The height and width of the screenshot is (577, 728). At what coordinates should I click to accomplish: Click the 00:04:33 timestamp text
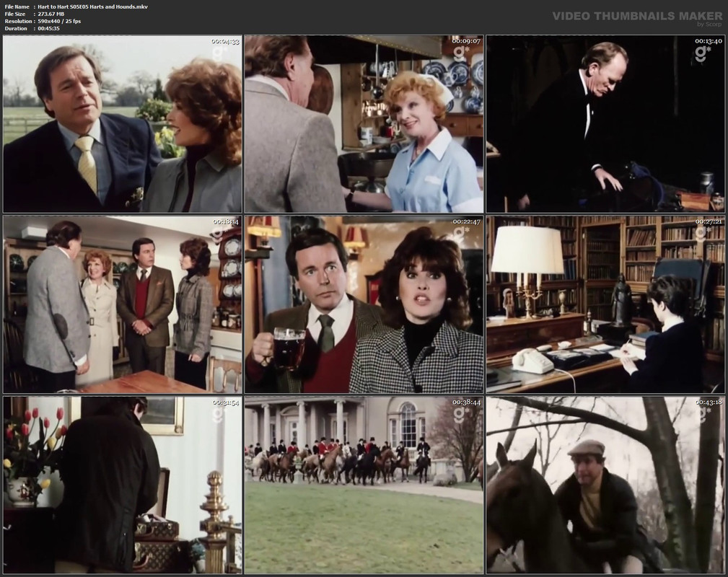225,41
